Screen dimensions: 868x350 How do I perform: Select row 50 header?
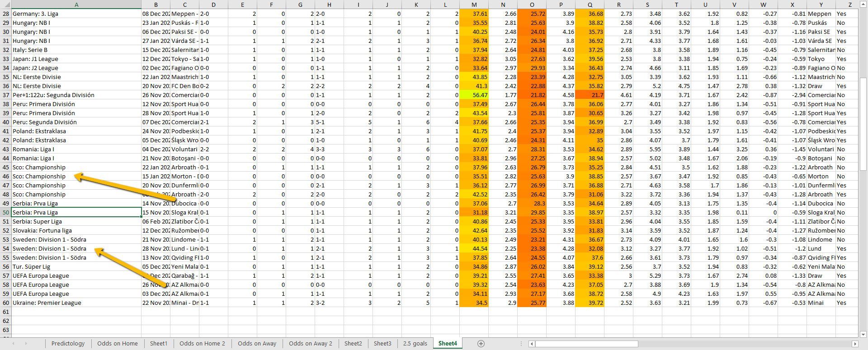[5, 212]
